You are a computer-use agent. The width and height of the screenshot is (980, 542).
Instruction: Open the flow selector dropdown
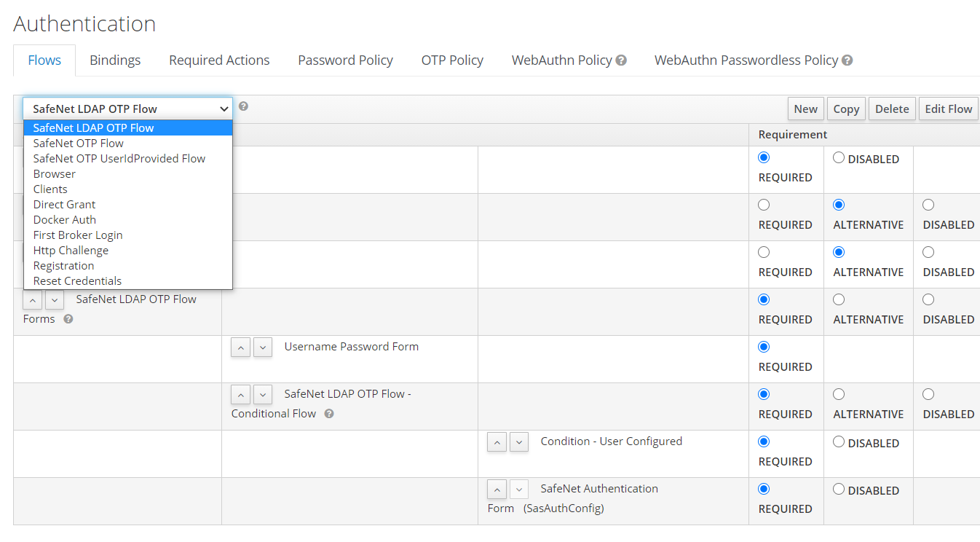click(x=127, y=109)
